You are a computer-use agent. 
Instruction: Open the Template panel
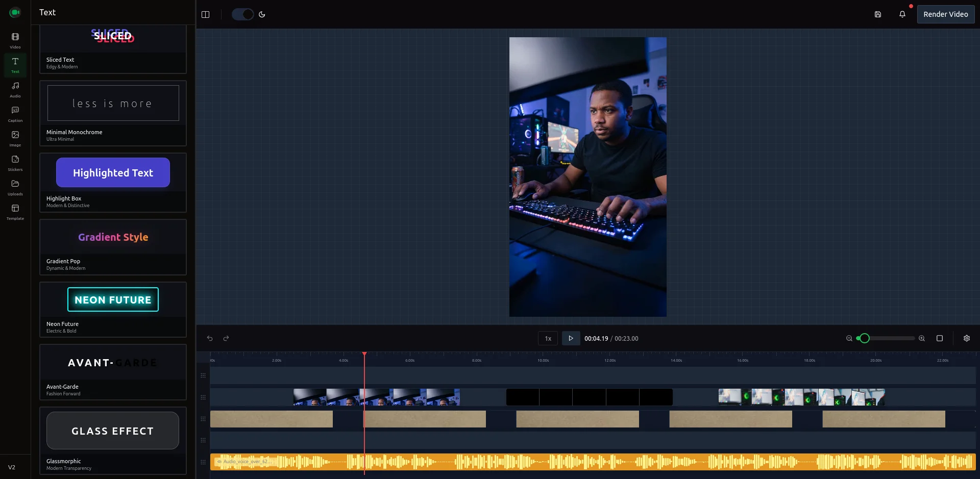coord(15,211)
